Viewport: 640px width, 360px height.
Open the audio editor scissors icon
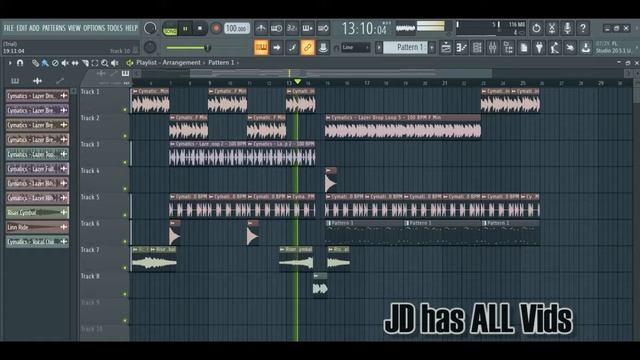pyautogui.click(x=552, y=28)
